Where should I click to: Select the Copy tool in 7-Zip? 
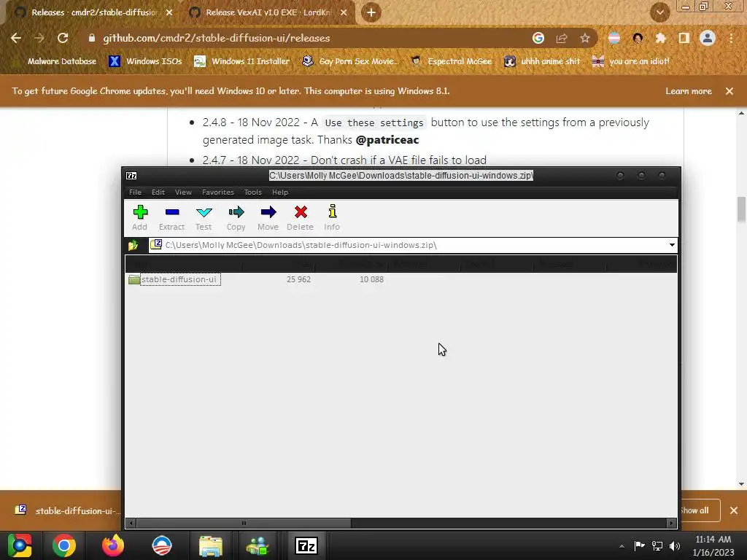pos(236,217)
